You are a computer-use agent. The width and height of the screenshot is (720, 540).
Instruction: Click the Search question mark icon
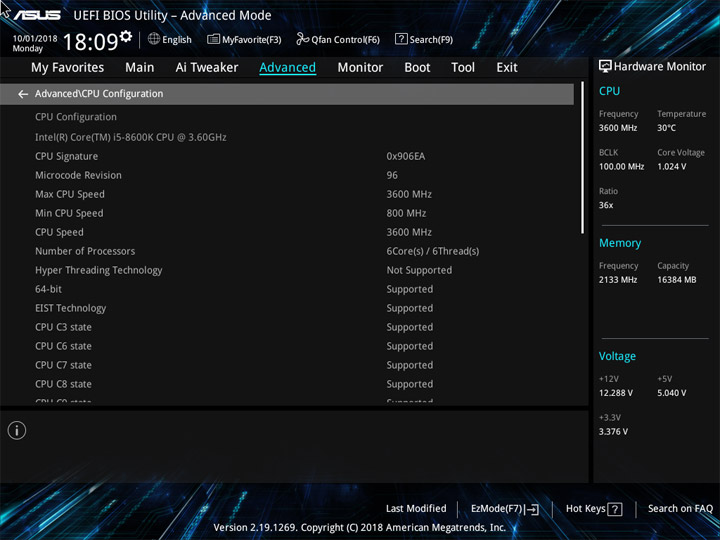401,39
